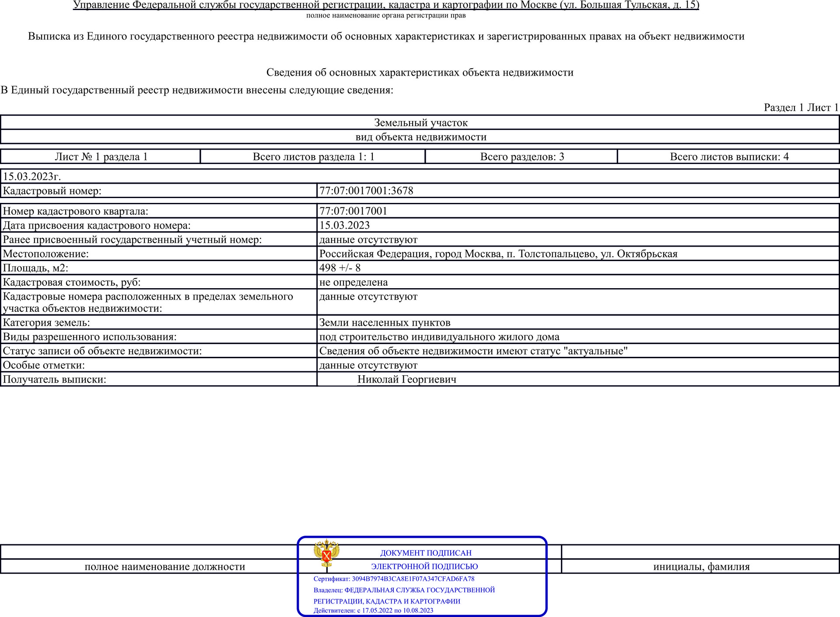The width and height of the screenshot is (840, 617).
Task: Click the 'Раздел 1 Лист 1' label
Action: pyautogui.click(x=801, y=108)
